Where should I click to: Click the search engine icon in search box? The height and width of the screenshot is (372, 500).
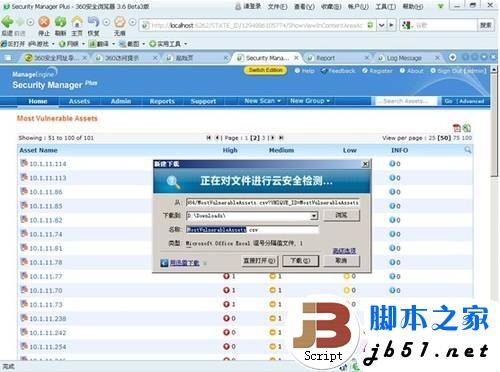406,25
